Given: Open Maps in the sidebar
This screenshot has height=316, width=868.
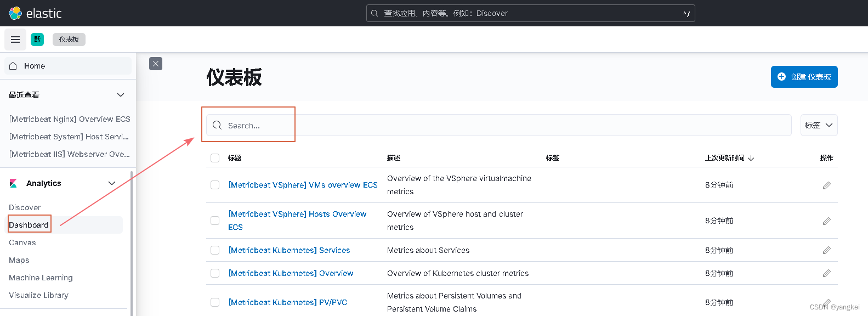Looking at the screenshot, I should pos(19,260).
